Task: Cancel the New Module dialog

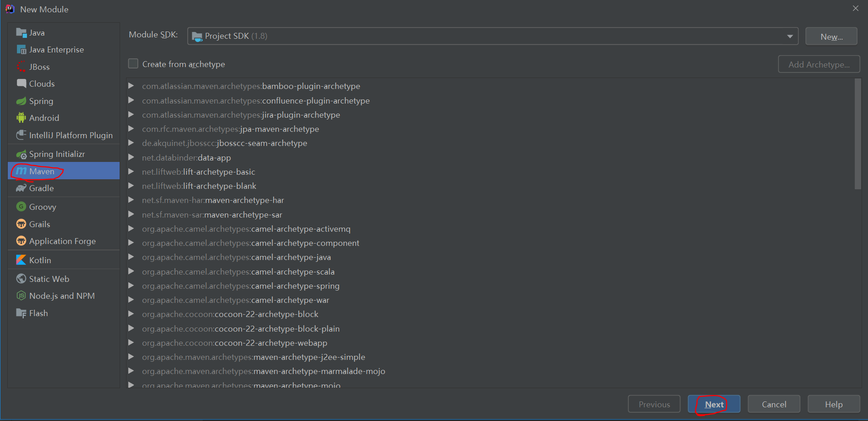Action: point(774,404)
